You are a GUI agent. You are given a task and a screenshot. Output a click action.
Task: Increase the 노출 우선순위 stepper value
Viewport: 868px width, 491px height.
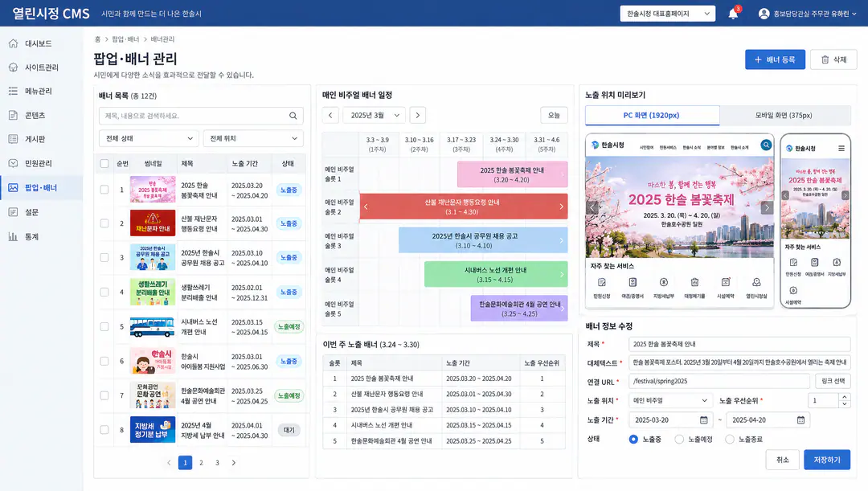844,397
